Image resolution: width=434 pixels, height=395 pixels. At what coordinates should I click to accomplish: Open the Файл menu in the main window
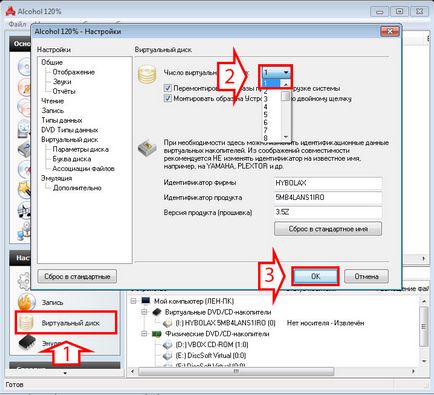pos(17,24)
